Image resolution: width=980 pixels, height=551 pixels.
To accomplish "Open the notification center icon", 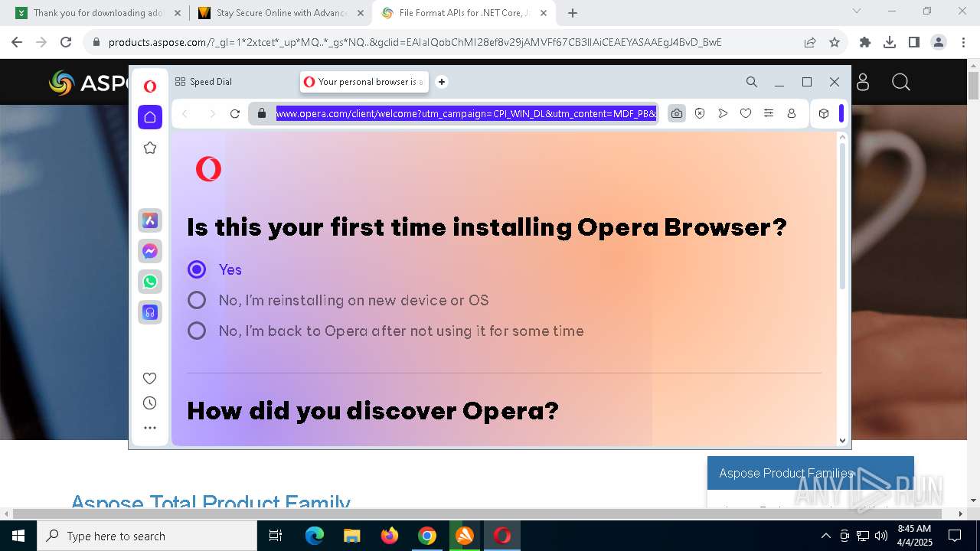I will pyautogui.click(x=955, y=536).
